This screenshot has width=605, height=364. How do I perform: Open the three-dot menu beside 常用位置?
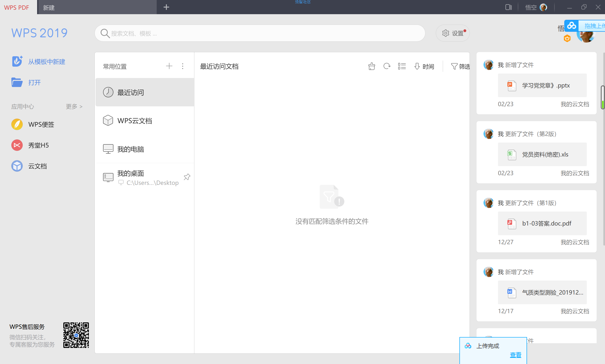pos(183,66)
